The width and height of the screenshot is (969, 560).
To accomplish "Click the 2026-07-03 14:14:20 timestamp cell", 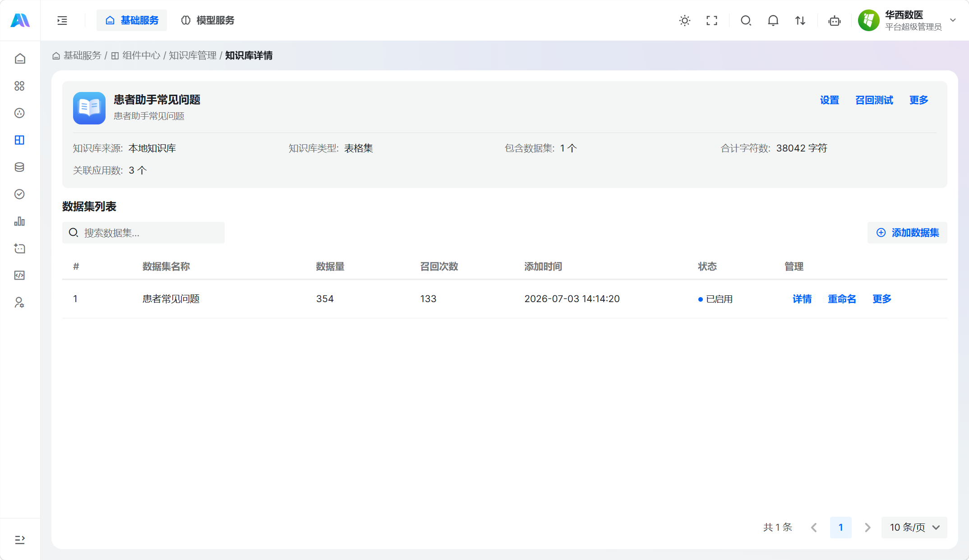I will 572,299.
